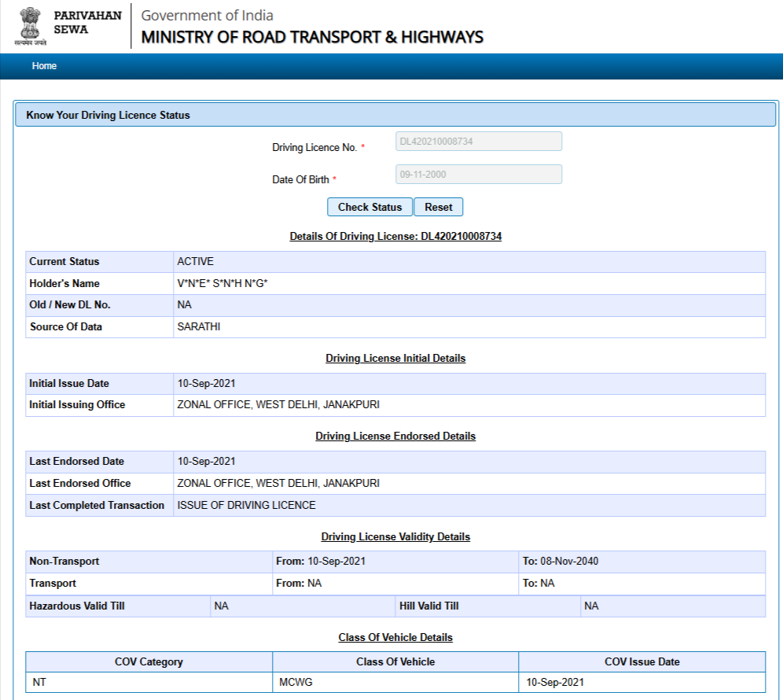Select the Issue Of Driving Licence transaction value
Screen dimensions: 783x700
click(x=246, y=506)
